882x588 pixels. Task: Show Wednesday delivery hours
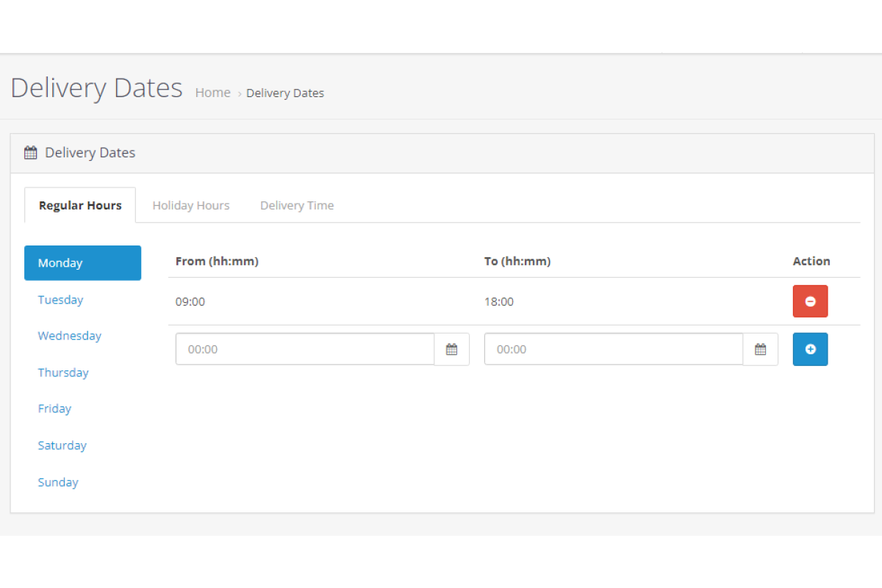pyautogui.click(x=70, y=336)
